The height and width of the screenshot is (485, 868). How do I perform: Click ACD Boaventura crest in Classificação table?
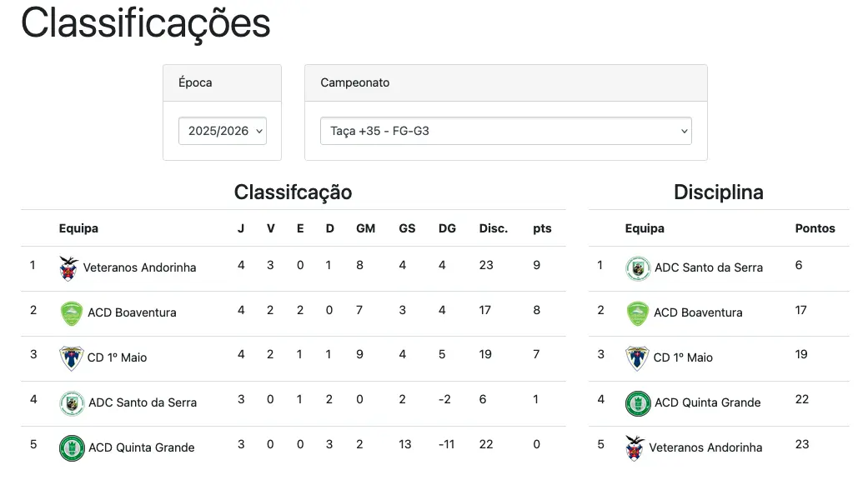click(72, 312)
